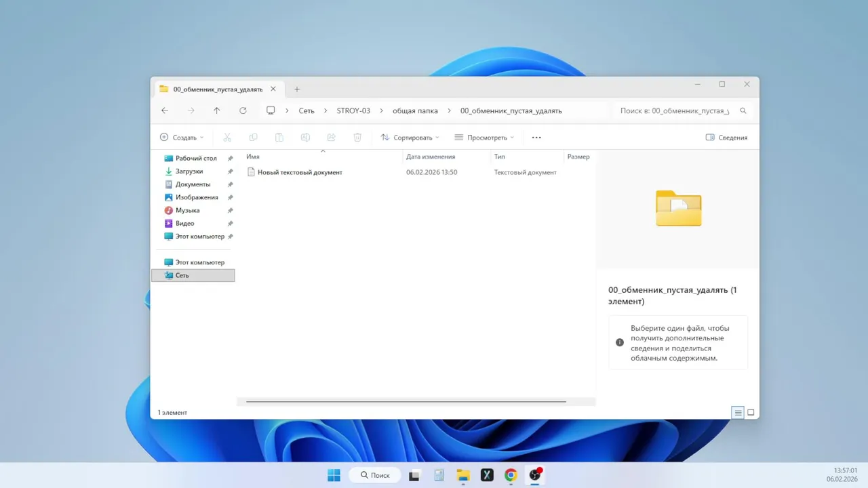
Task: Open the Сортировать dropdown
Action: (410, 138)
